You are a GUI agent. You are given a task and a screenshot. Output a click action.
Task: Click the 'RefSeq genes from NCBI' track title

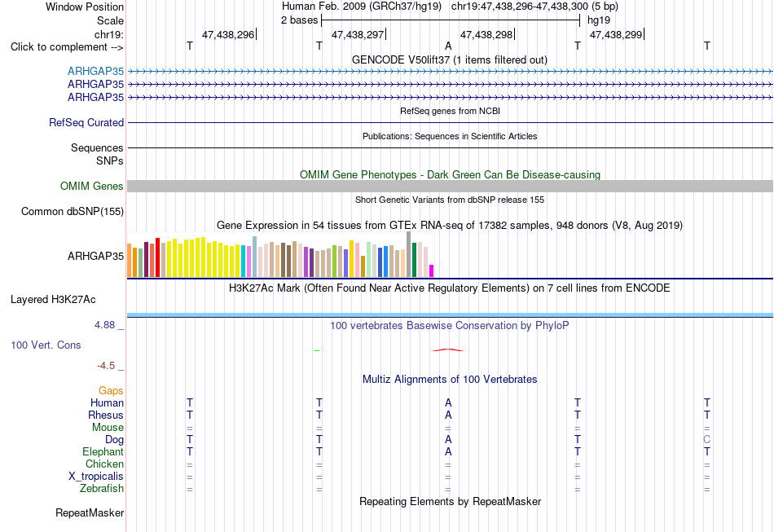click(450, 111)
